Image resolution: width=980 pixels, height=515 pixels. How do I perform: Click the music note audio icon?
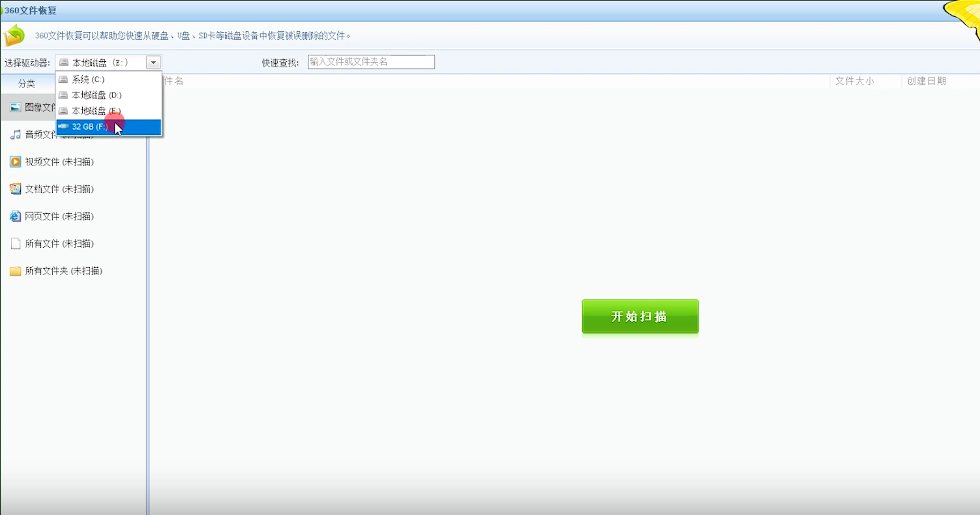16,134
